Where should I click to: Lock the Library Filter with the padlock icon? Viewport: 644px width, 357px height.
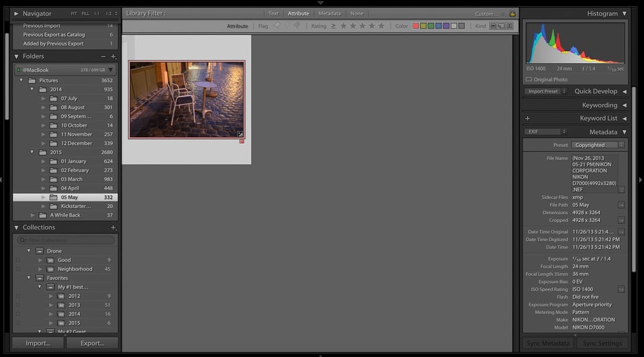(512, 13)
